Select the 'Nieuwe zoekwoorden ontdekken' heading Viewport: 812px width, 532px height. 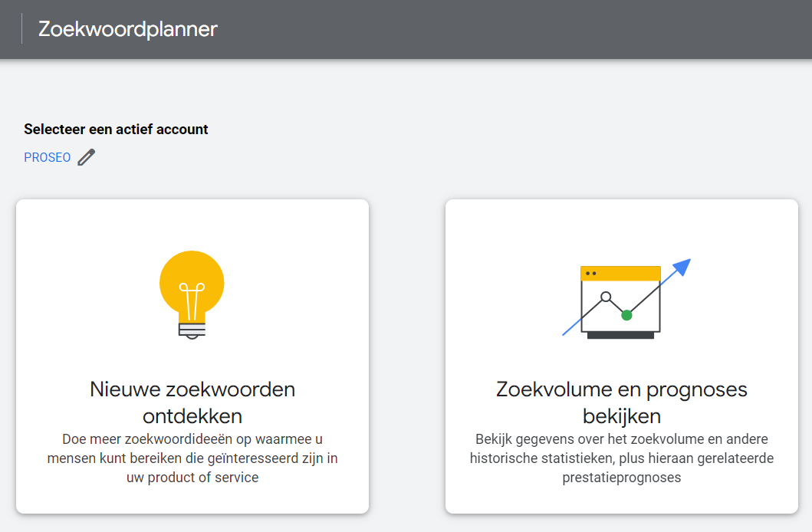pos(192,402)
